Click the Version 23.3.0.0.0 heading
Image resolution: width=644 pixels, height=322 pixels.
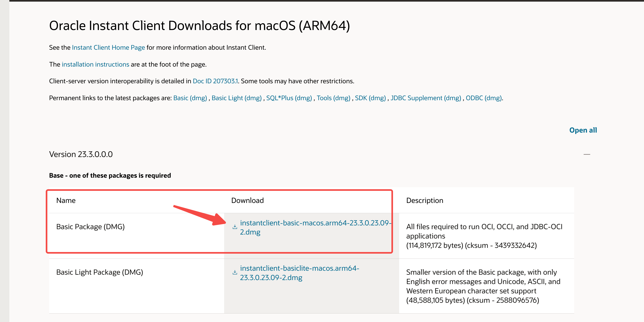coord(81,154)
